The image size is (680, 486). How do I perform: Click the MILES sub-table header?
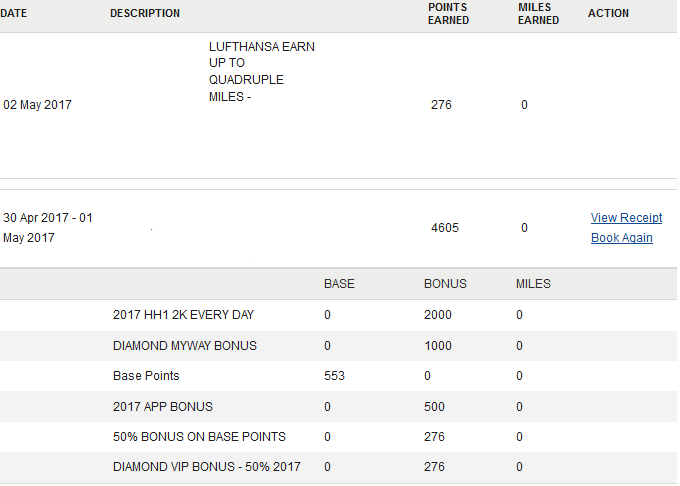[533, 284]
